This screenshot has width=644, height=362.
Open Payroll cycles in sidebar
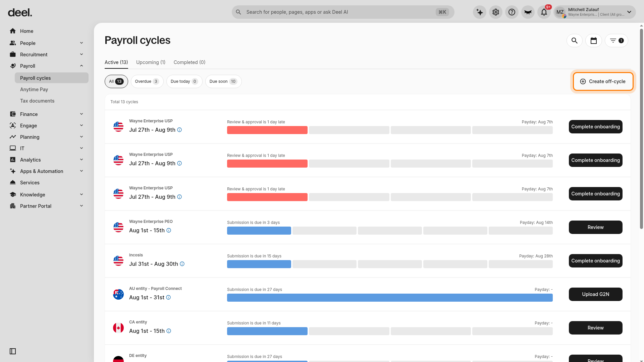[52, 78]
